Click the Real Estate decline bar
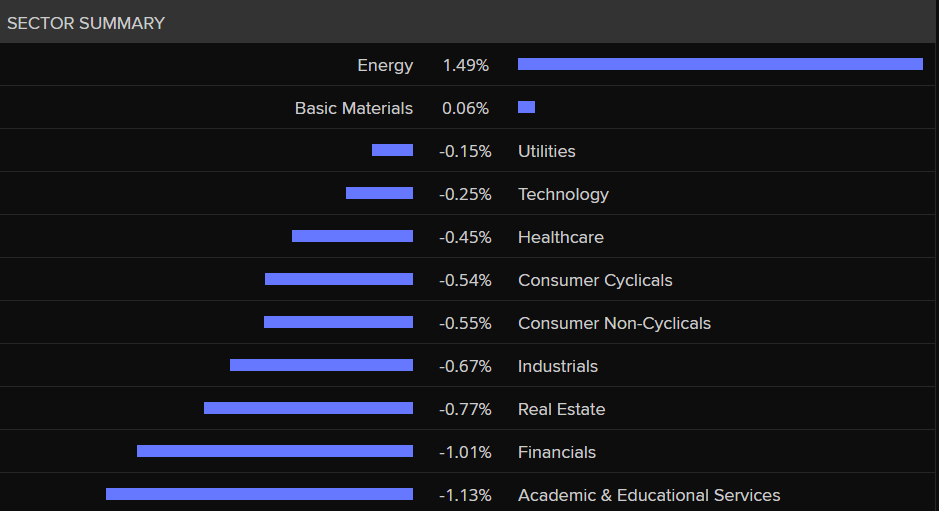Image resolution: width=939 pixels, height=511 pixels. pyautogui.click(x=308, y=408)
